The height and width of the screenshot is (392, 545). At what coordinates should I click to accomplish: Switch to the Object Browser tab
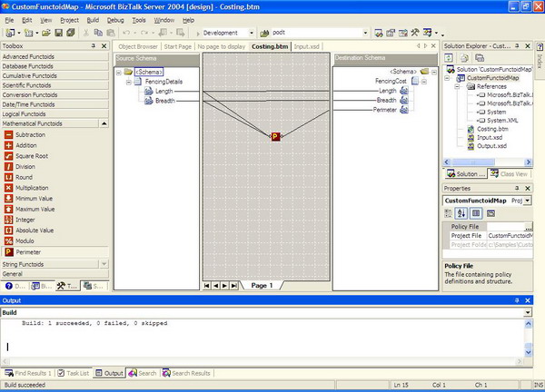point(138,46)
